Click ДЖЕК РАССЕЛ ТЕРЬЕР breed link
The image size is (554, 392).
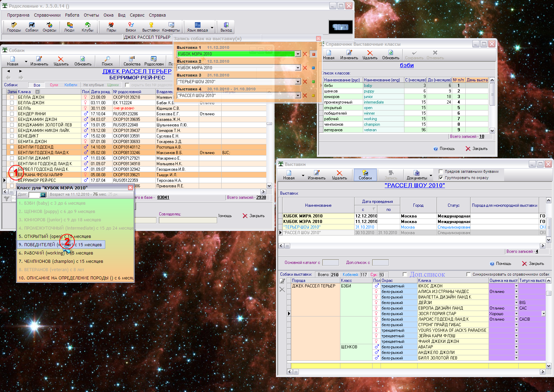137,71
